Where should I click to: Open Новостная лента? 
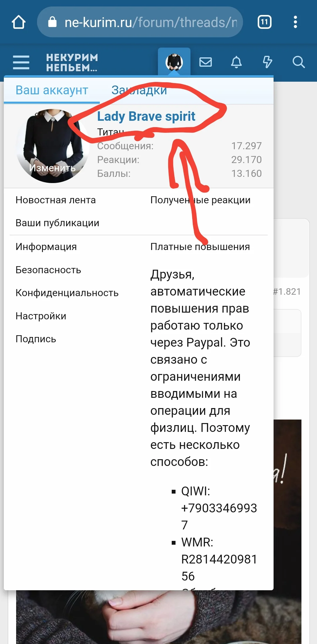click(x=56, y=200)
